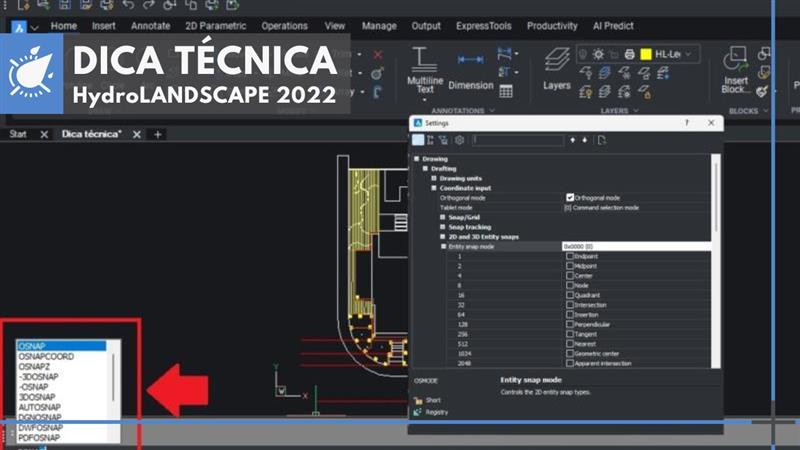Expand the Snap tracking node

click(443, 227)
